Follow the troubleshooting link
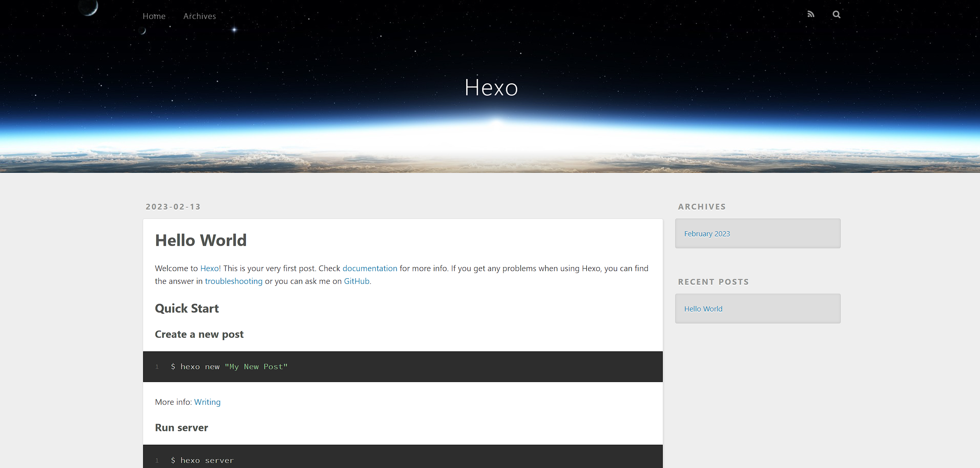 click(233, 281)
